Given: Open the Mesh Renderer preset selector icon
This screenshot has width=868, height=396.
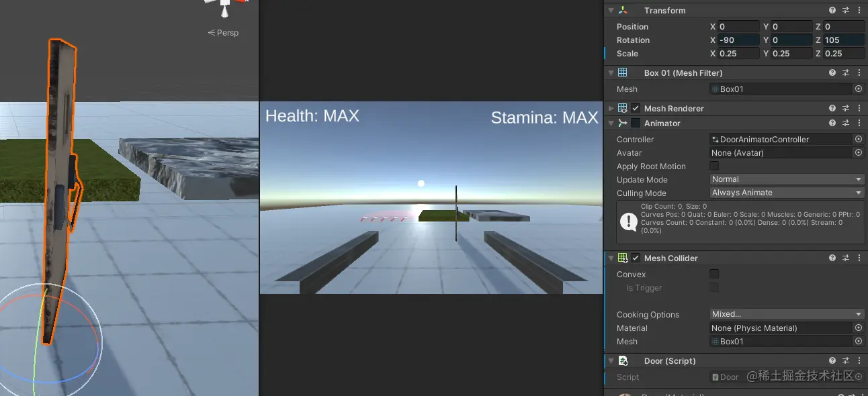Looking at the screenshot, I should tap(846, 108).
